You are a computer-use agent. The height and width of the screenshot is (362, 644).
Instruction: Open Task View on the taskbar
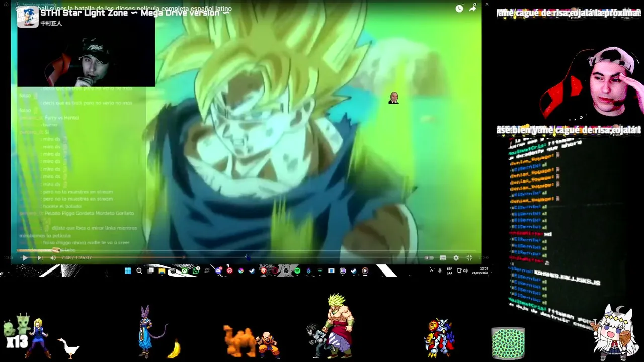151,271
